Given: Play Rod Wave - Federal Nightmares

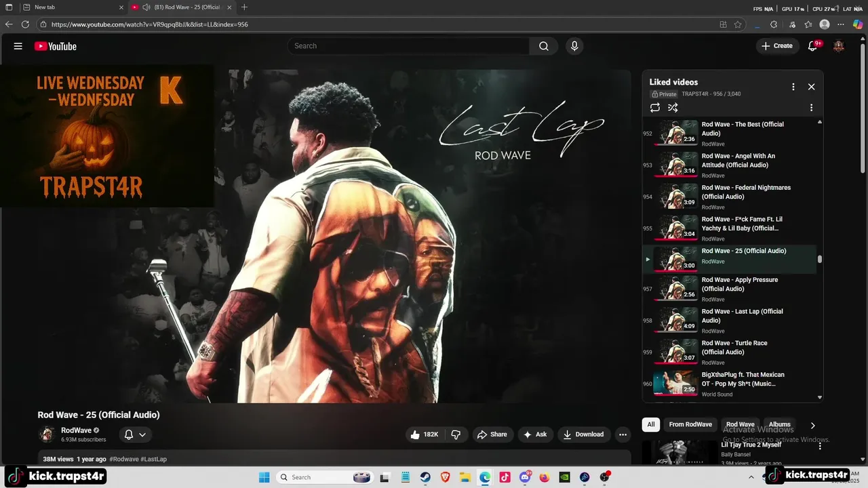Looking at the screenshot, I should click(729, 197).
